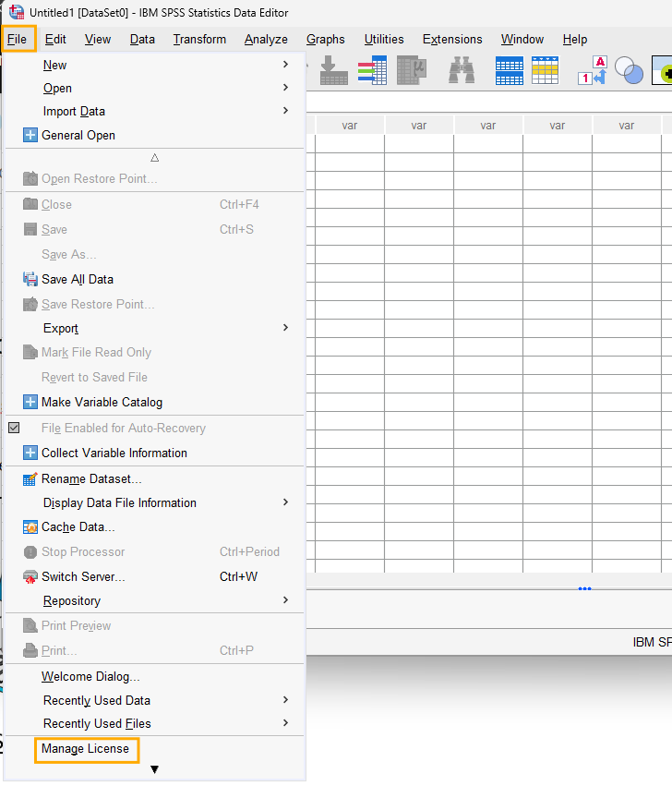Open the Variables icon with colored lines
This screenshot has height=786, width=672.
click(x=372, y=70)
